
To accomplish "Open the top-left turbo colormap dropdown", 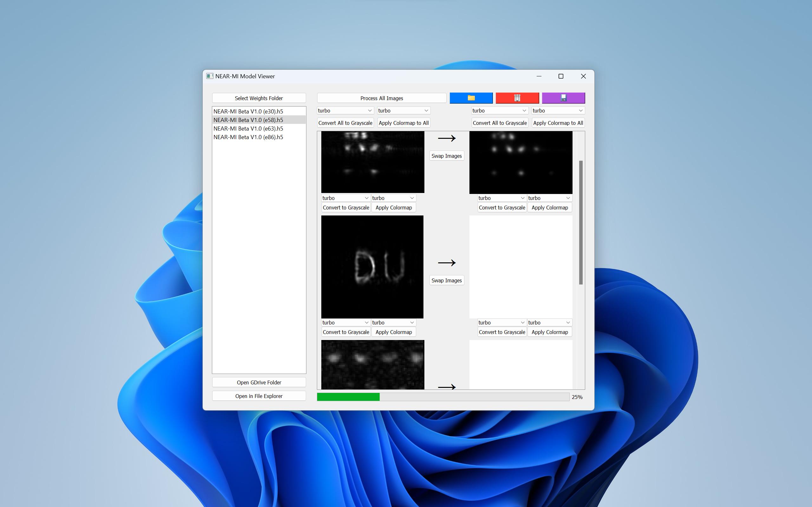I will [x=345, y=110].
